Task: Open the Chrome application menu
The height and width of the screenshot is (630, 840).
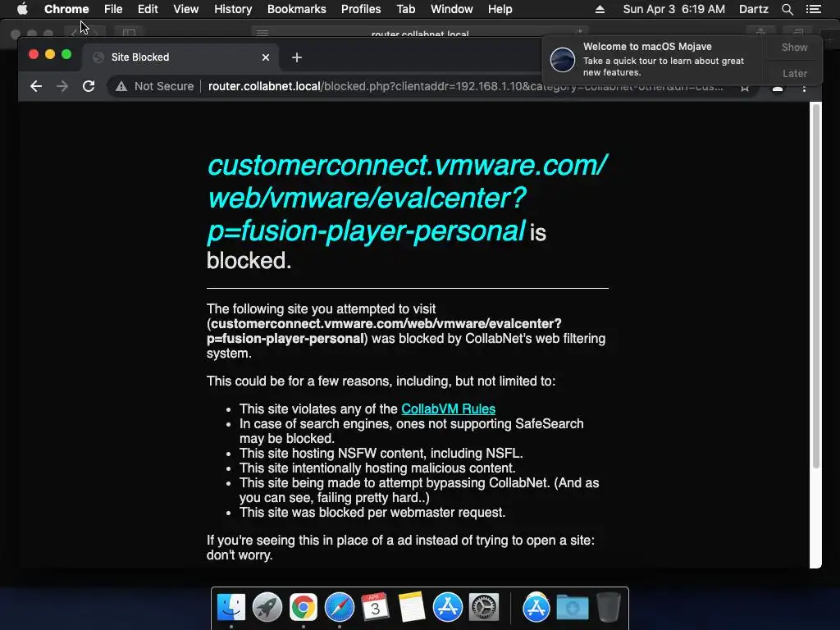Action: (66, 9)
